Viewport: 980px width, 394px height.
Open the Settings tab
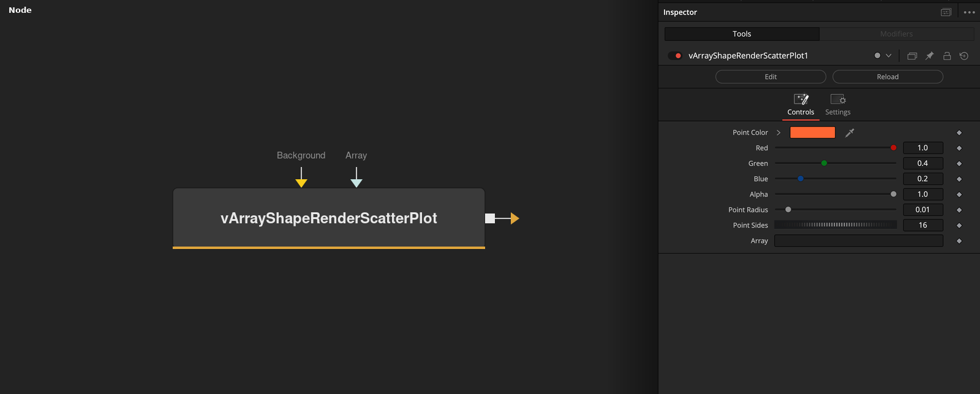tap(838, 105)
